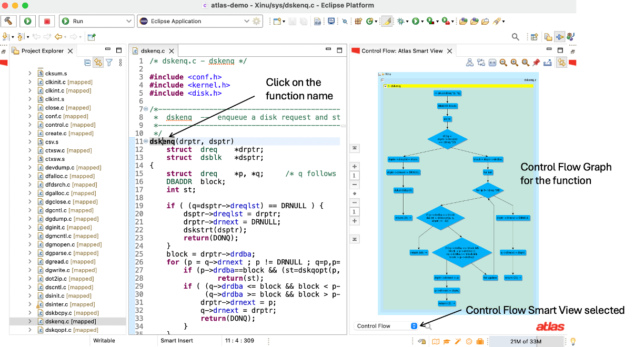
Task: Click the top plus step button in Smart View
Action: tap(355, 166)
